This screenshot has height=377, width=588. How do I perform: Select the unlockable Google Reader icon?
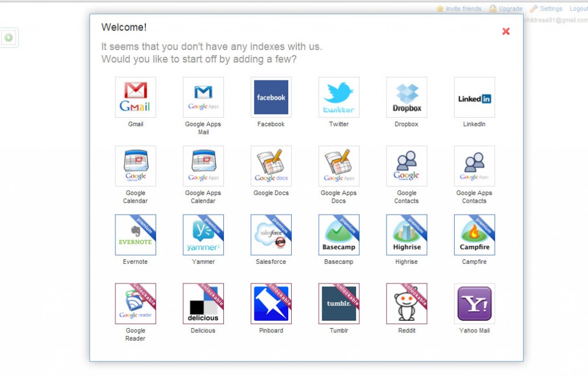136,304
